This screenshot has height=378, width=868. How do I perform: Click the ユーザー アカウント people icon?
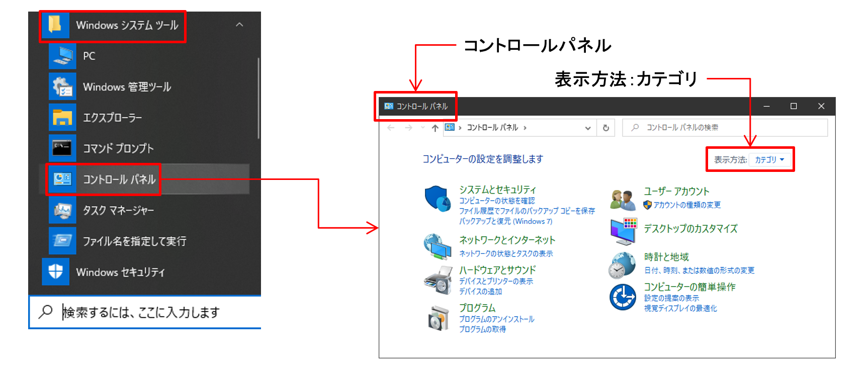coord(623,200)
